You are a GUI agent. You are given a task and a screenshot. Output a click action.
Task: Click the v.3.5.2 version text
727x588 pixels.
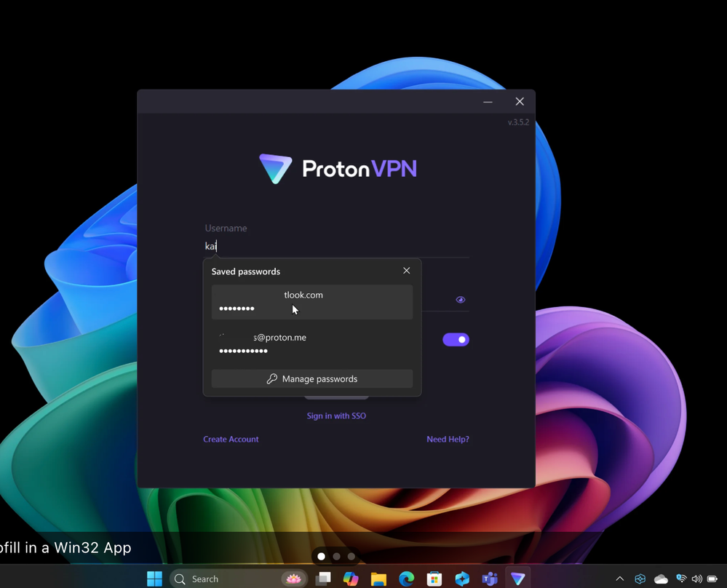point(518,122)
